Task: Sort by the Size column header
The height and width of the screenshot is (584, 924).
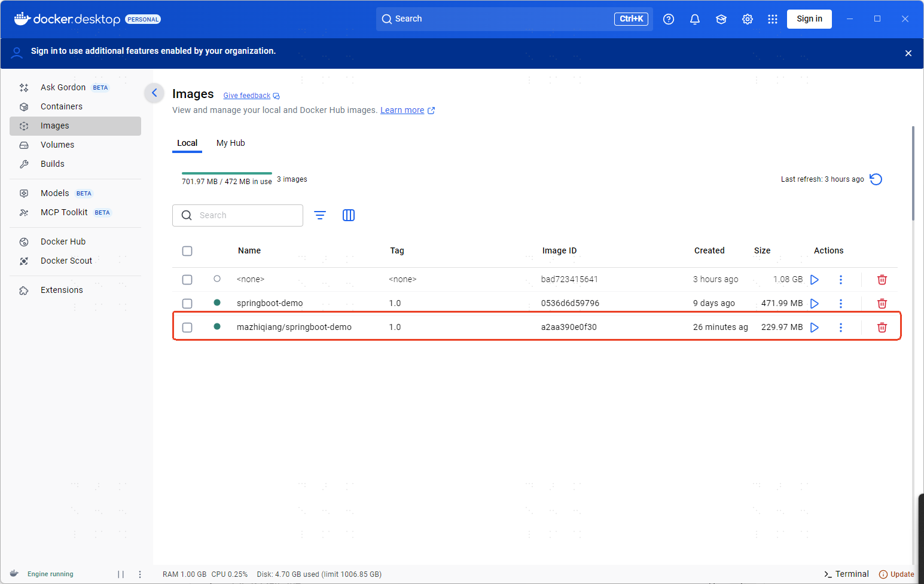Action: pyautogui.click(x=762, y=250)
